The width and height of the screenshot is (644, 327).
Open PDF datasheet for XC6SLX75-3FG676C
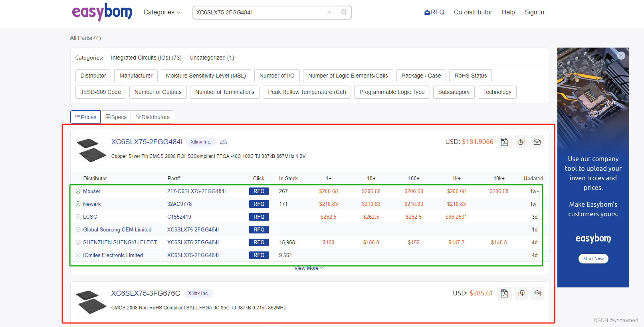coord(504,293)
